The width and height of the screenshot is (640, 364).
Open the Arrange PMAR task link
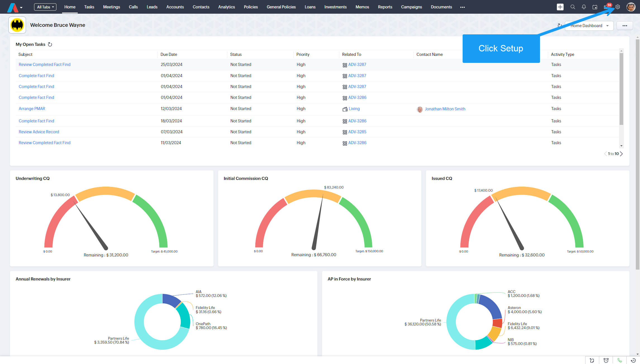(x=32, y=109)
